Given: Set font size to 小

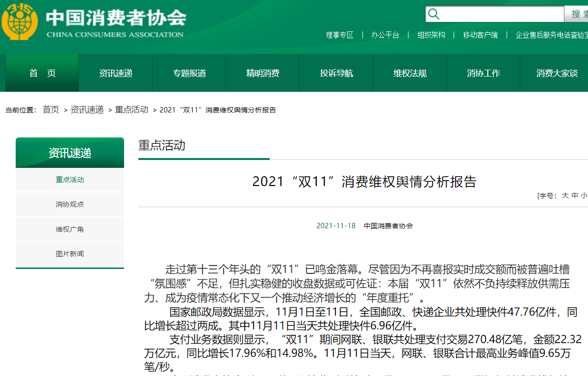Looking at the screenshot, I should click(584, 195).
